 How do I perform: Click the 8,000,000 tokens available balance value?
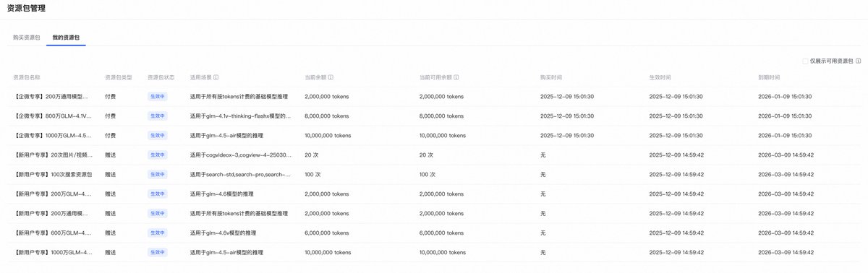pos(441,116)
